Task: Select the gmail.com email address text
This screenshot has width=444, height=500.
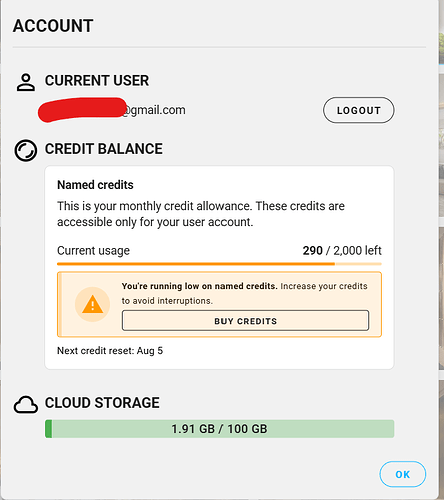Action: [x=112, y=110]
